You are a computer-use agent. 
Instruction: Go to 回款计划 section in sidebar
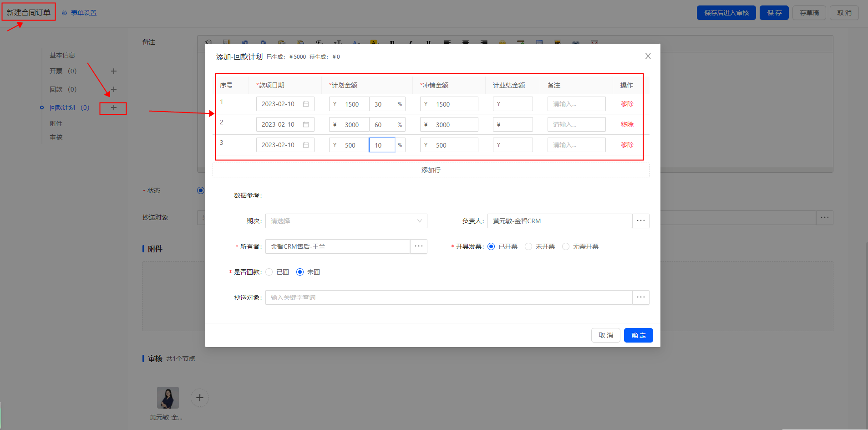70,107
